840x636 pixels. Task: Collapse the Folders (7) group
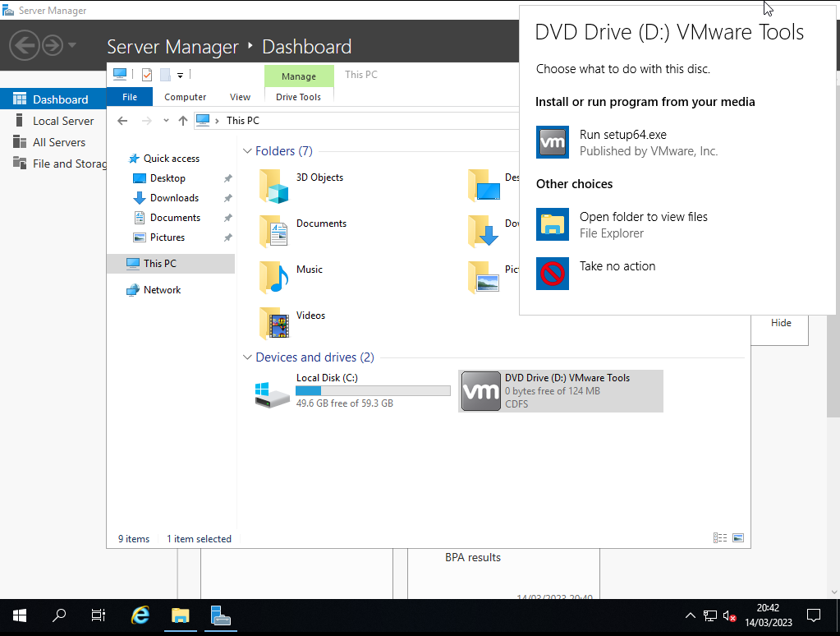click(247, 151)
